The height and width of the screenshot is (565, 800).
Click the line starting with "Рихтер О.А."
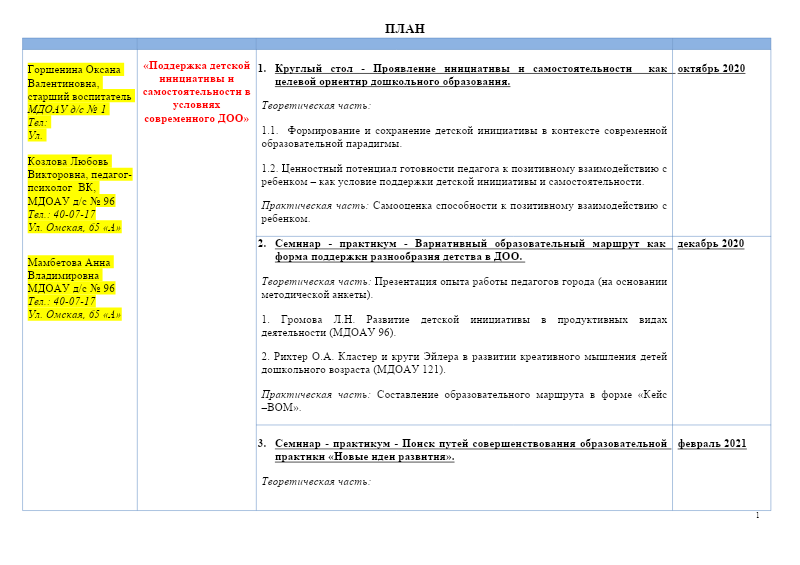click(x=464, y=362)
